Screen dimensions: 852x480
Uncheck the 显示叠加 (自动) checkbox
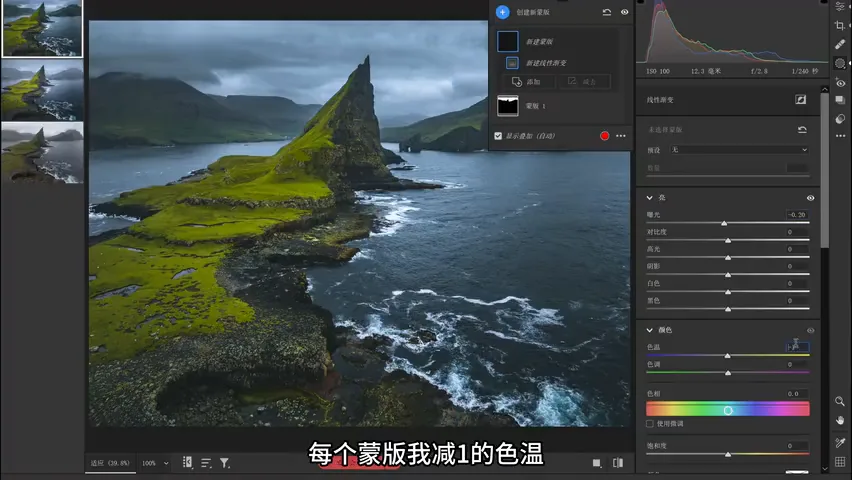pyautogui.click(x=498, y=136)
